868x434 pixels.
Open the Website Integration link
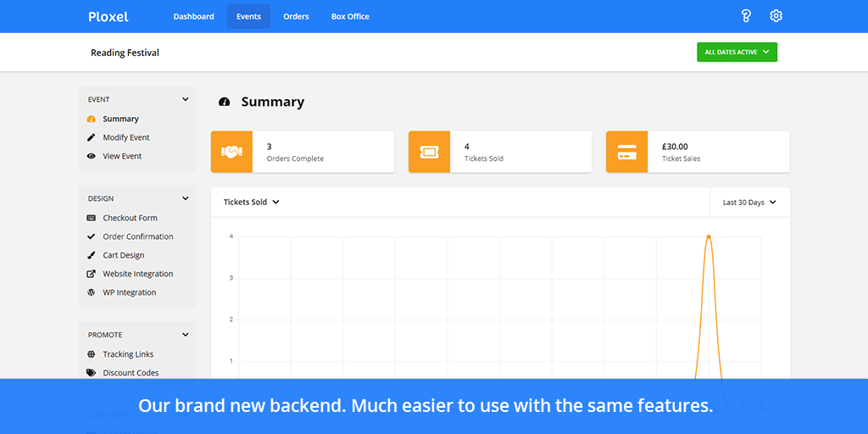point(138,274)
